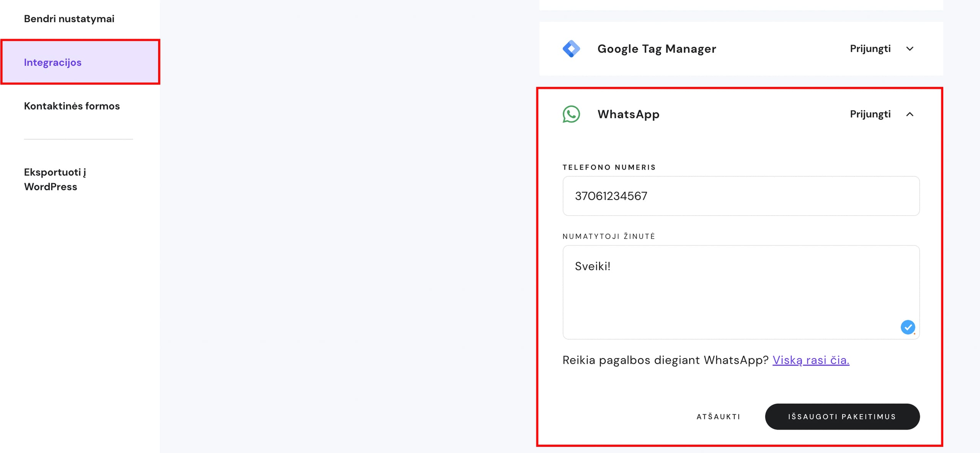Collapse the WhatsApp section using up chevron
This screenshot has height=453, width=980.
coord(910,114)
